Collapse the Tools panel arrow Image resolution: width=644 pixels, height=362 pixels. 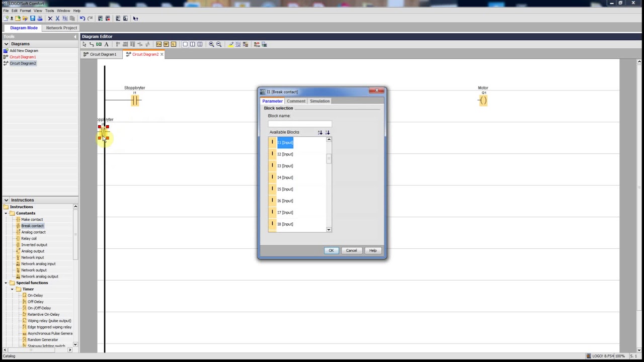pyautogui.click(x=75, y=36)
